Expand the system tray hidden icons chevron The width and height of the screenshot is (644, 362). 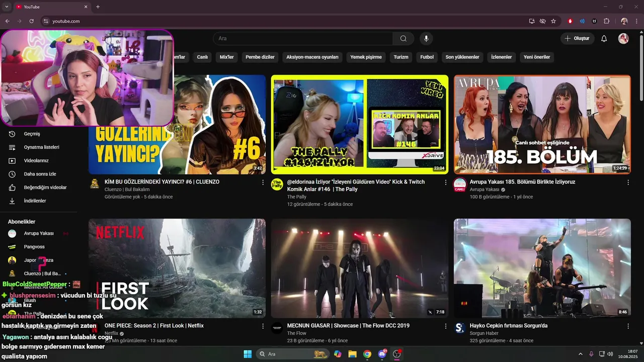(580, 354)
